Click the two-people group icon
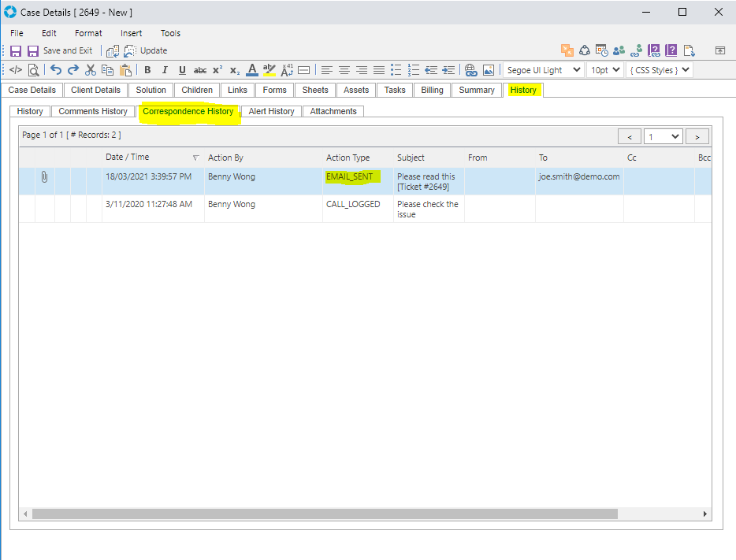This screenshot has width=736, height=560. (x=619, y=50)
